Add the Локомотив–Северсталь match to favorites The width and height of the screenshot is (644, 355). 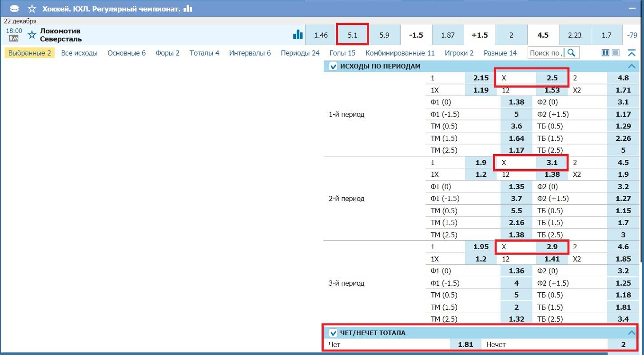[x=32, y=35]
